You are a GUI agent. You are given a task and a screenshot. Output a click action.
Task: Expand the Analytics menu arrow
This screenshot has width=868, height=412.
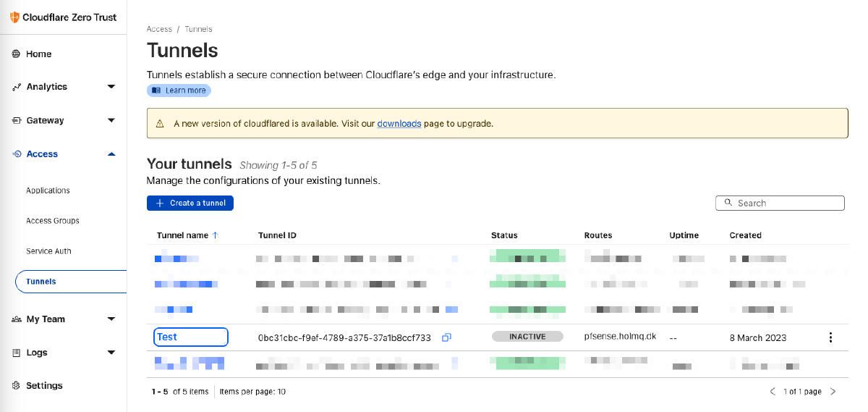click(x=111, y=87)
